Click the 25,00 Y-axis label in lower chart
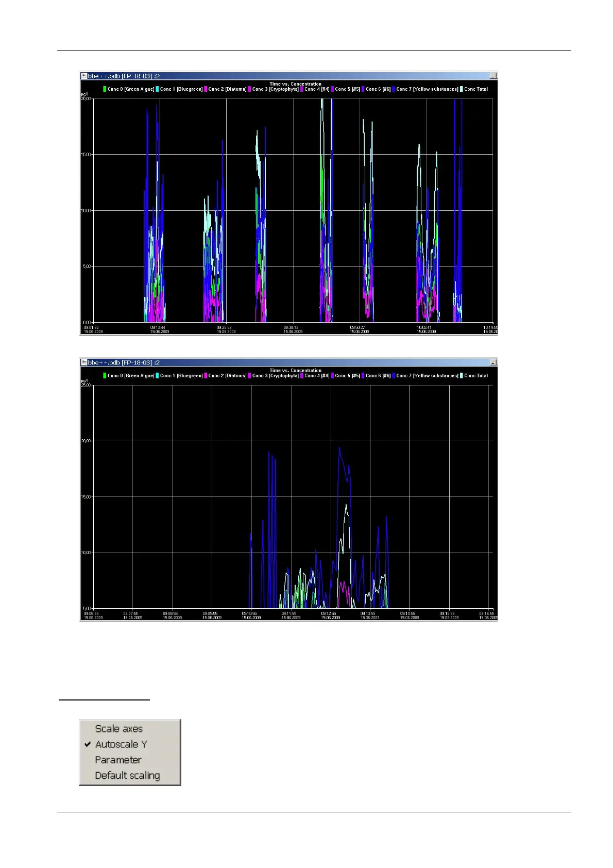Screen dimensions: 613x868 coord(86,385)
